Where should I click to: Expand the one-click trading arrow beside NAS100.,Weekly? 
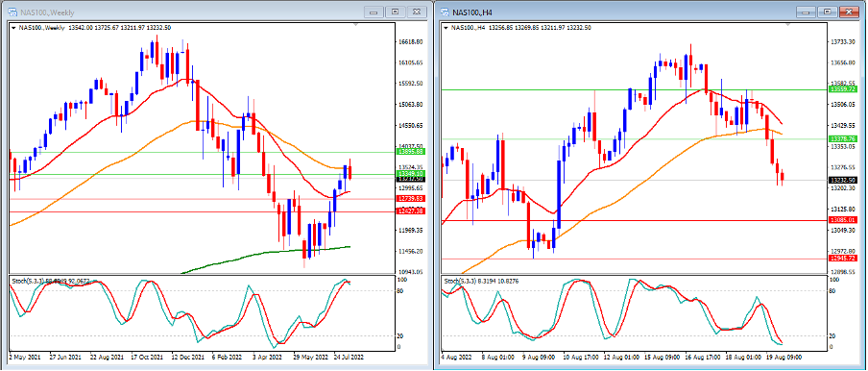point(13,27)
